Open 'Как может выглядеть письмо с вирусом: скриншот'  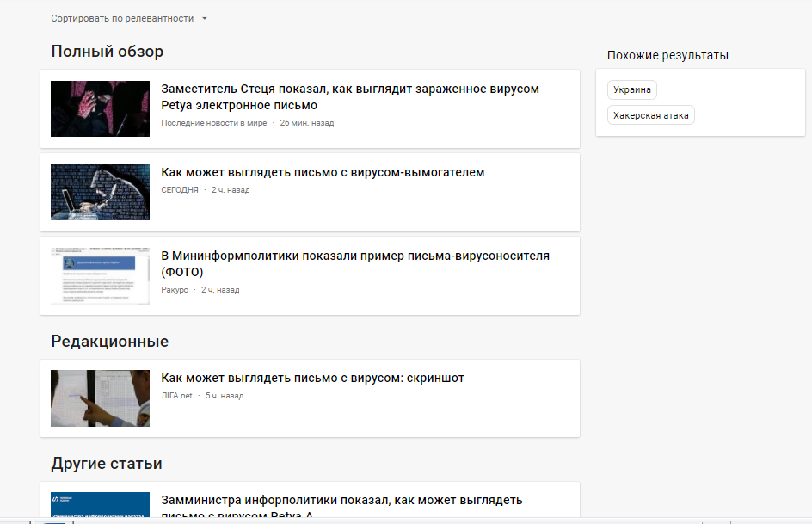tap(312, 378)
